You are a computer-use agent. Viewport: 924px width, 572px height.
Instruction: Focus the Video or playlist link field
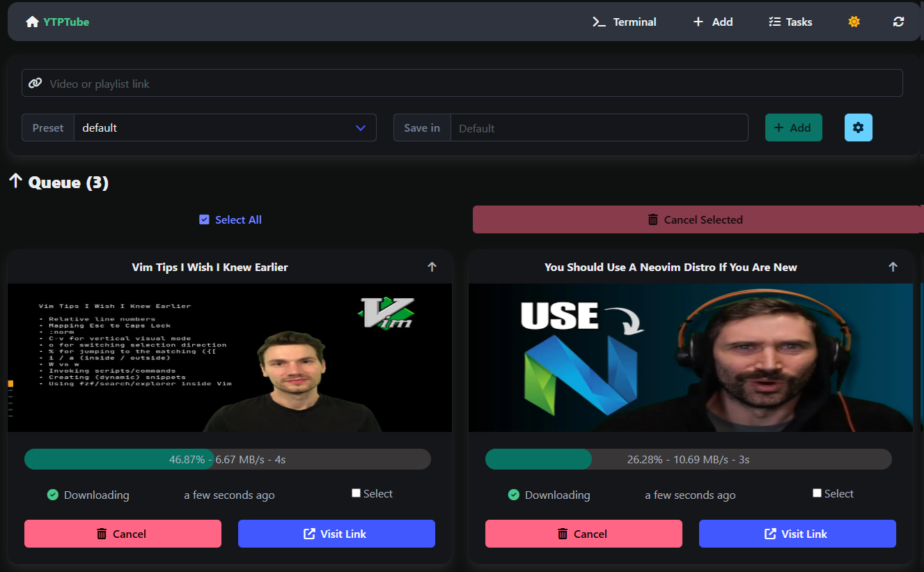point(462,84)
